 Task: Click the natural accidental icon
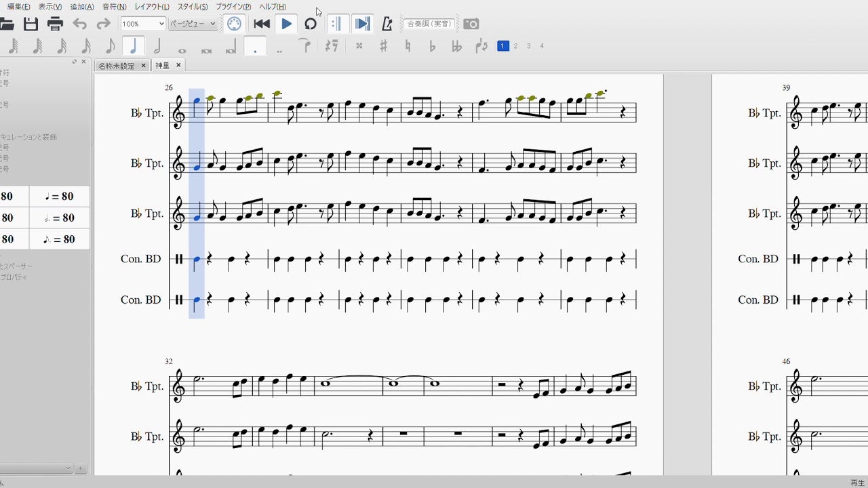click(408, 46)
